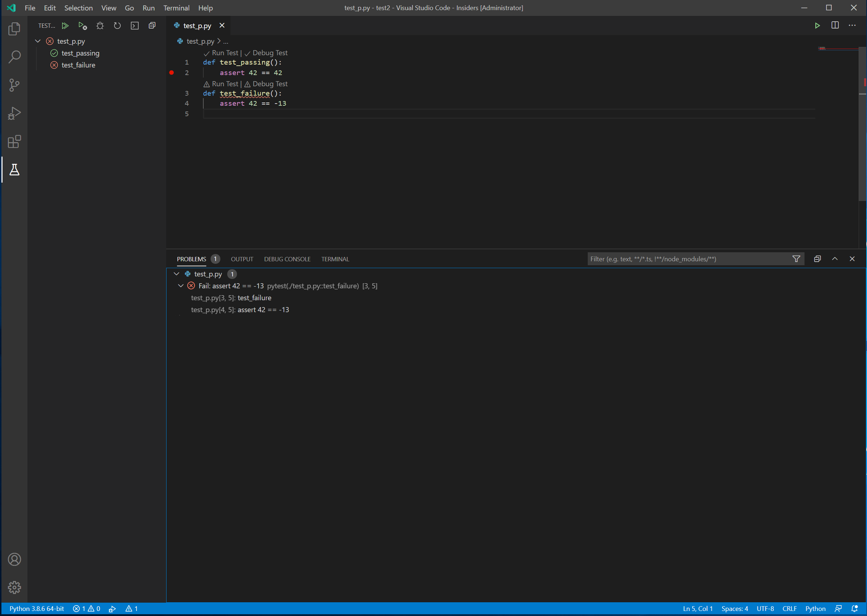
Task: Collapse the Fail: assert 42 == -13 entry
Action: (x=181, y=285)
